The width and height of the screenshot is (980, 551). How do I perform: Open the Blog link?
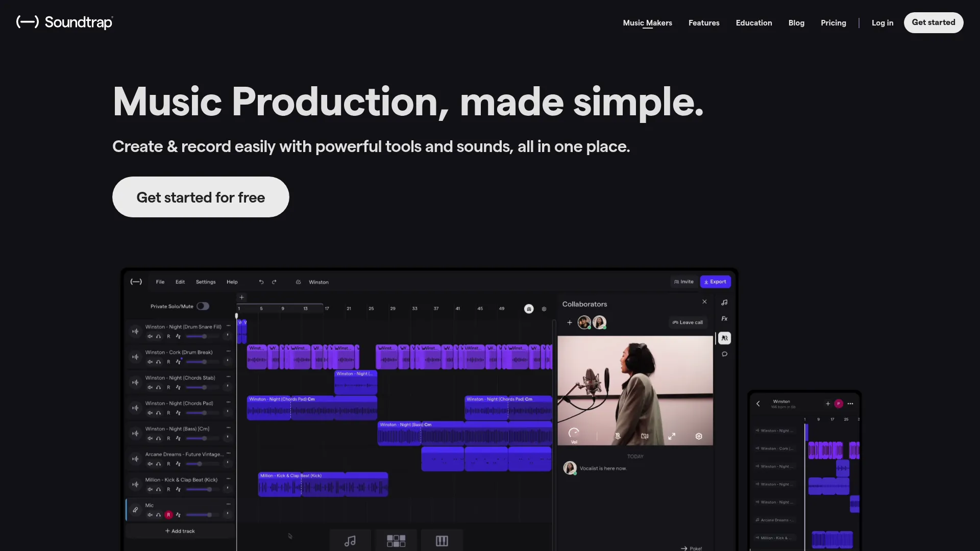tap(796, 23)
